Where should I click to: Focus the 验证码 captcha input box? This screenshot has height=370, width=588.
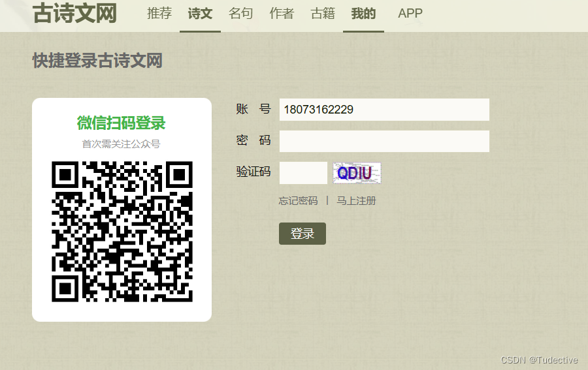coord(303,173)
